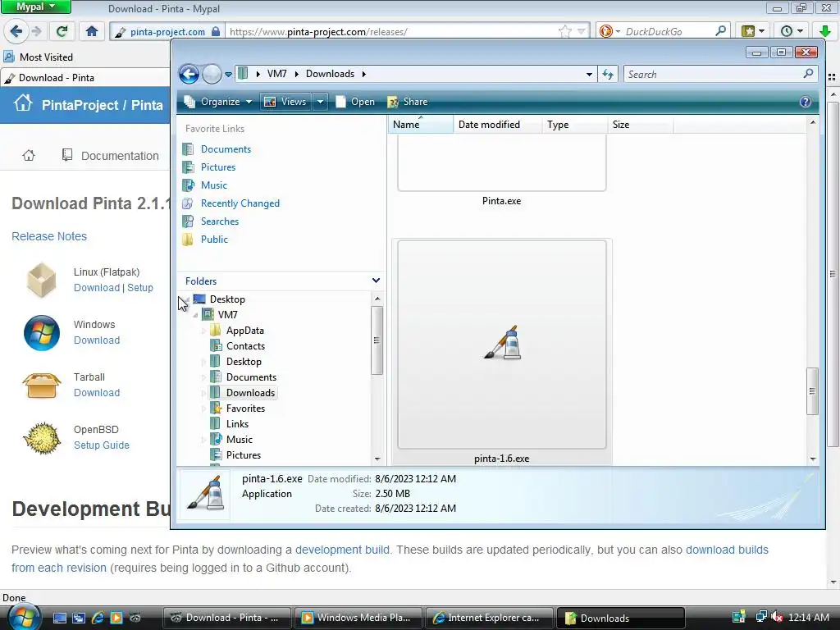This screenshot has height=630, width=840.
Task: Go back in Mypal browser
Action: 16,31
